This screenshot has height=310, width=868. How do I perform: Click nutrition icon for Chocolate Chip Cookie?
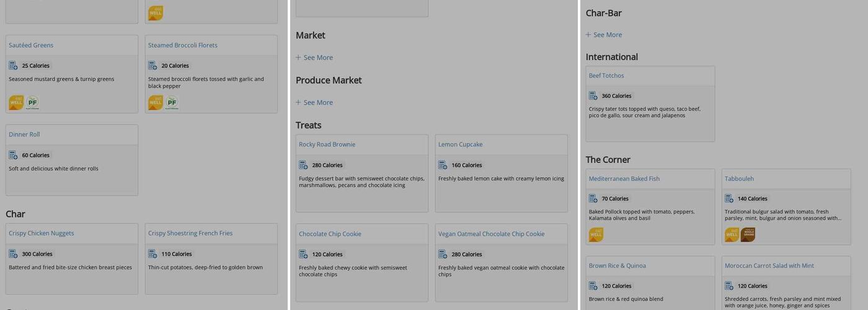[x=303, y=254]
